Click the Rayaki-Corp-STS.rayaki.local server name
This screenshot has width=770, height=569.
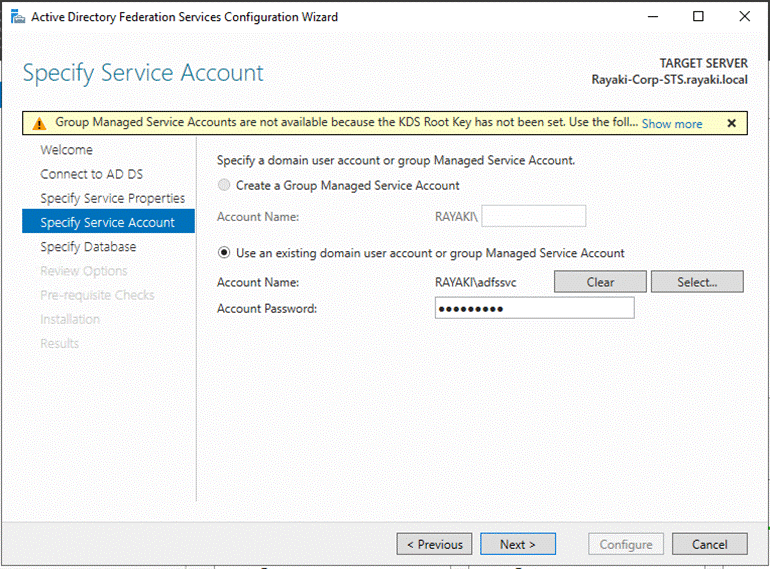(669, 80)
